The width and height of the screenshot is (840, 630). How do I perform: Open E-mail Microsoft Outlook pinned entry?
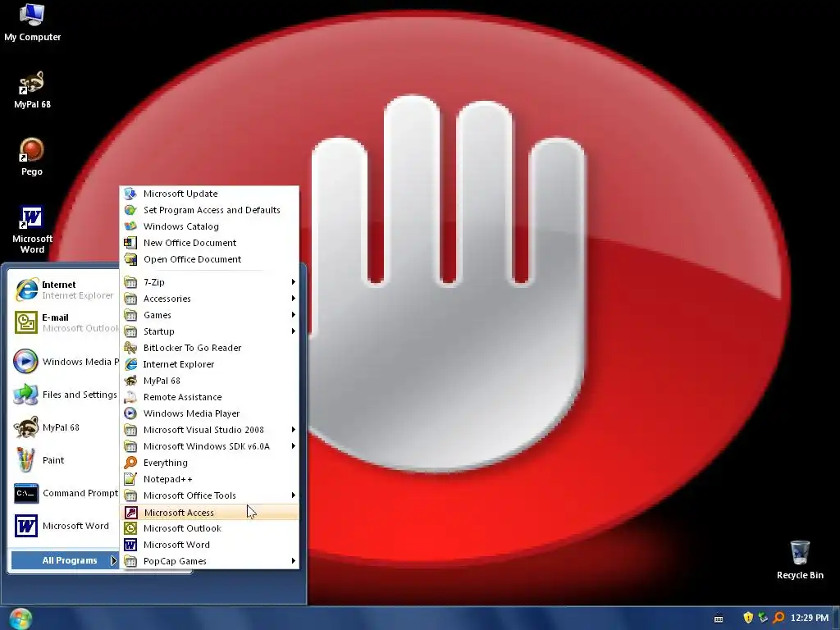[x=64, y=322]
